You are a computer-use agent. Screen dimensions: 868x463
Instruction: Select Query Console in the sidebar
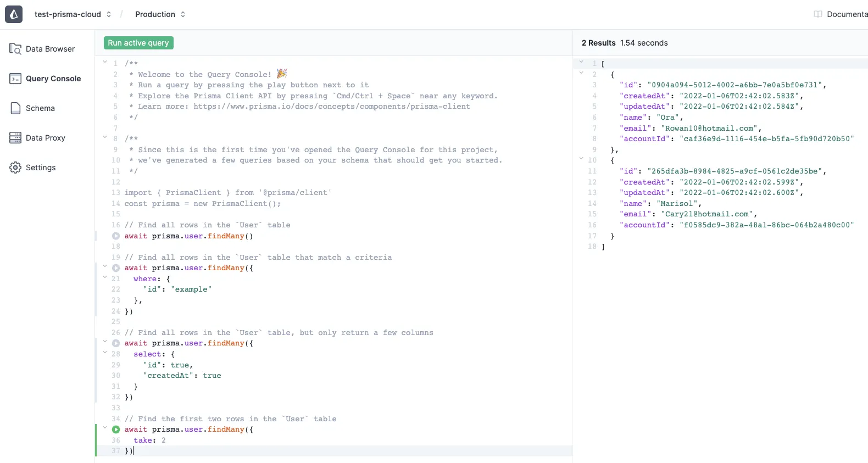[53, 79]
